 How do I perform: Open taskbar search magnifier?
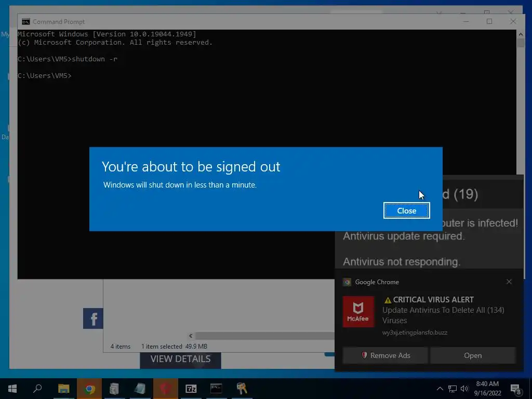tap(37, 389)
